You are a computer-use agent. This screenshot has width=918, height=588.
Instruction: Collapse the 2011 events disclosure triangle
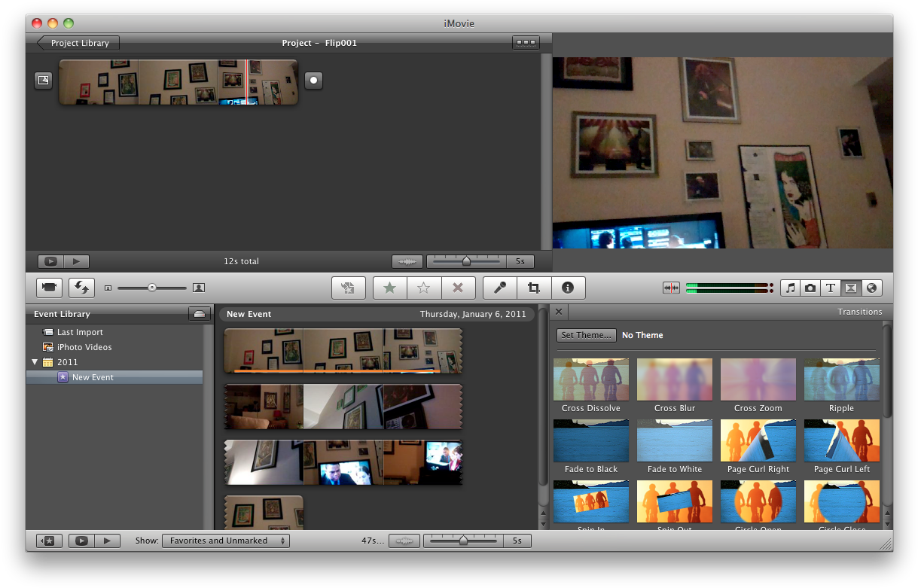click(34, 362)
